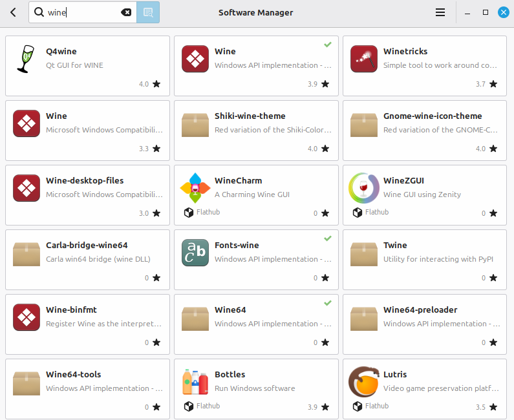Click the WineZGUI circular wine glass icon

(x=364, y=188)
